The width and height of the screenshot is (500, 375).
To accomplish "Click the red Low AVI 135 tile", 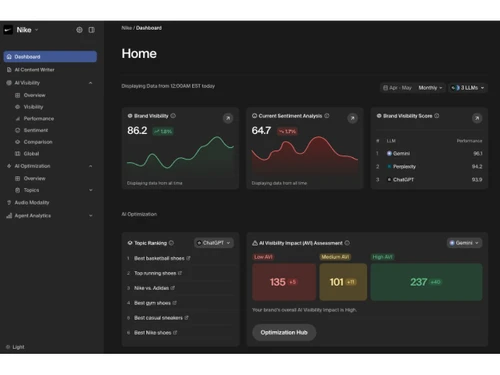I will tap(284, 282).
